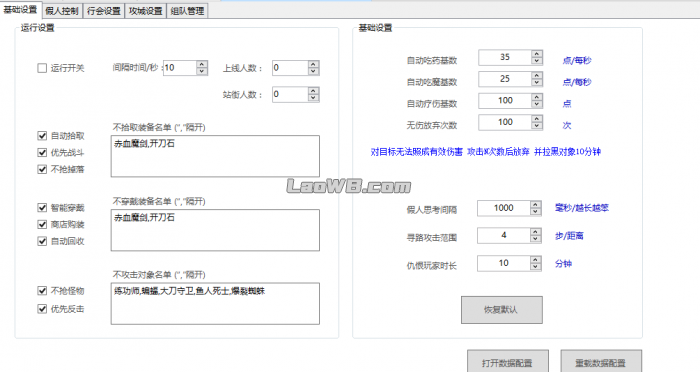Click the 重载数据配置 button

pyautogui.click(x=601, y=362)
